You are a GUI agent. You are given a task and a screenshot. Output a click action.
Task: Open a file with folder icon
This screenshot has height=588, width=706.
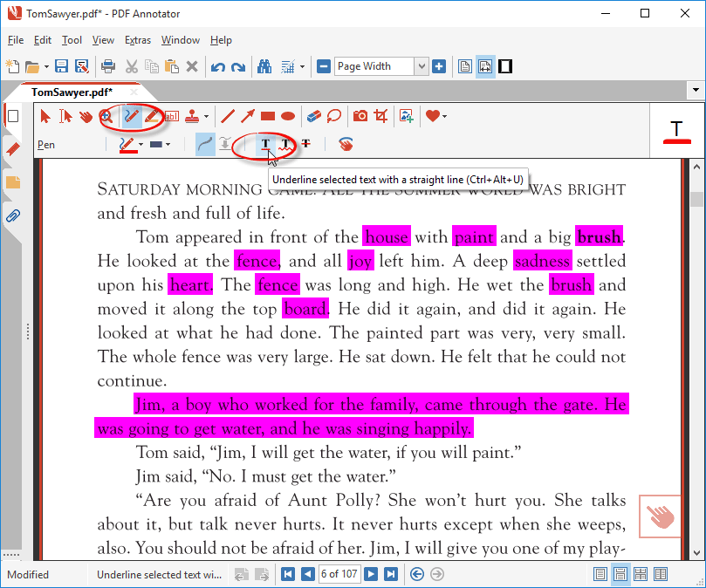pos(32,66)
